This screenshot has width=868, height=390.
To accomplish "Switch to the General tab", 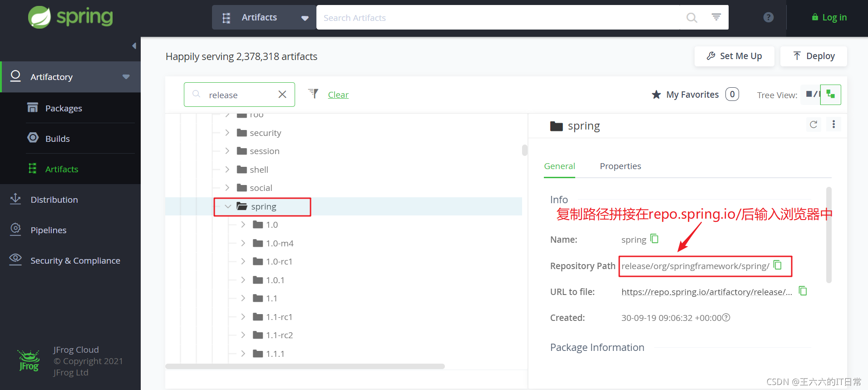I will point(559,166).
